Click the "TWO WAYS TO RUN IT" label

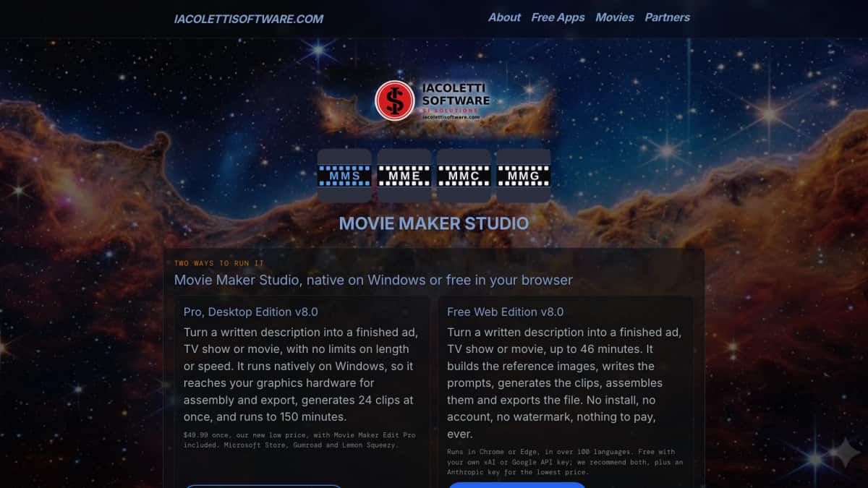[x=219, y=263]
